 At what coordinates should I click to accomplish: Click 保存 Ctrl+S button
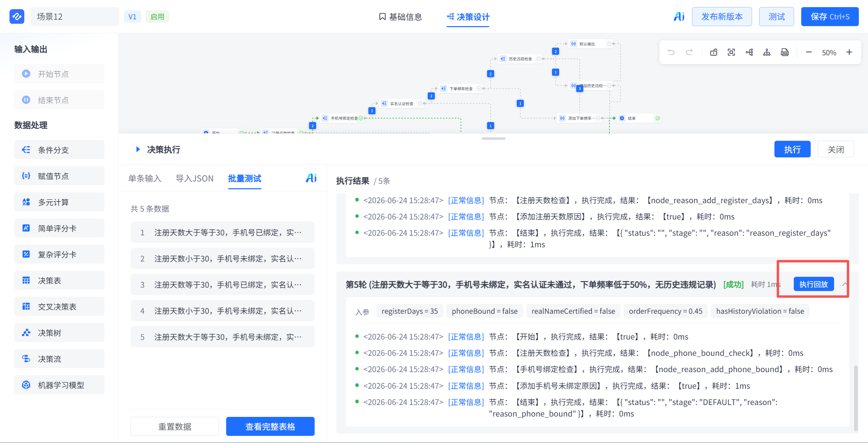830,17
